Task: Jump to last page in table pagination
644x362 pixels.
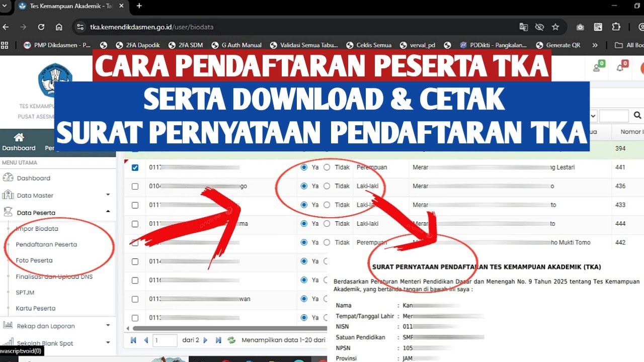Action: (218, 340)
